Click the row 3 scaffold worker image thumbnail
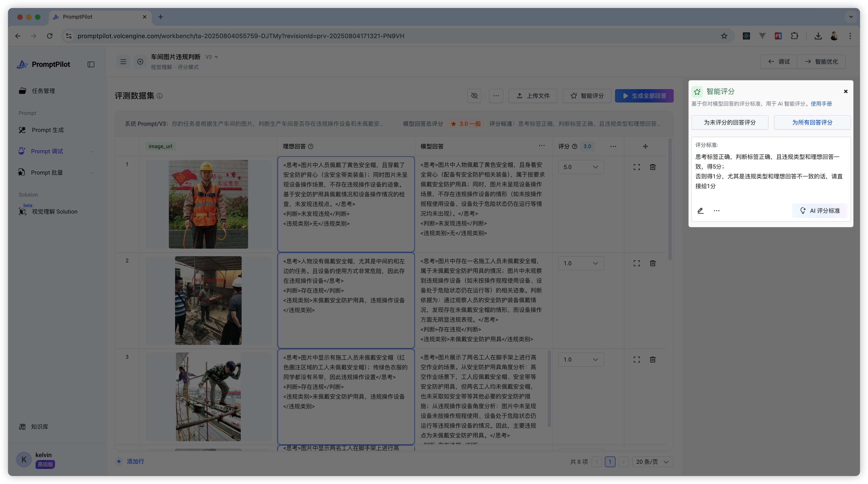 point(208,397)
